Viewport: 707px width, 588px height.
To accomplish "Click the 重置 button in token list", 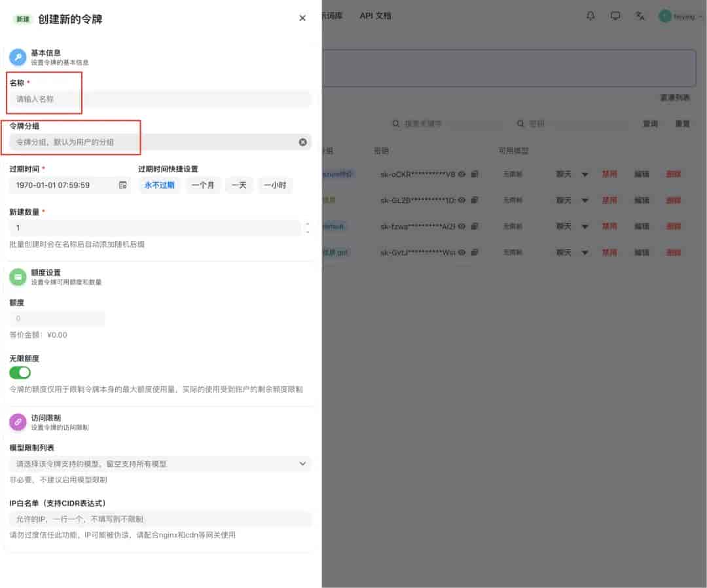I will tap(682, 124).
